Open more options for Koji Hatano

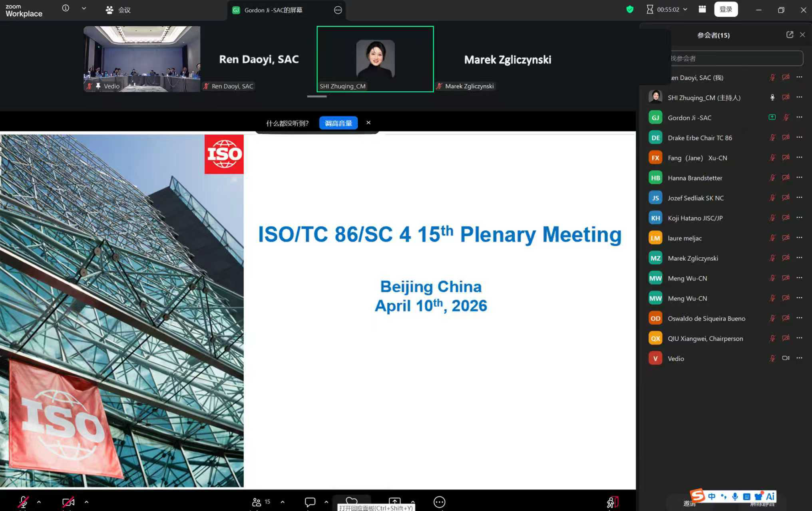(799, 218)
